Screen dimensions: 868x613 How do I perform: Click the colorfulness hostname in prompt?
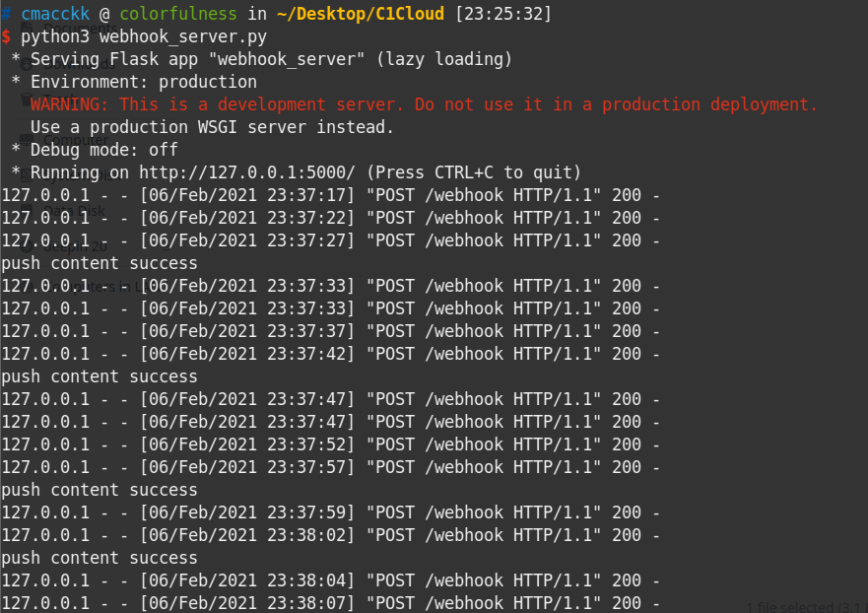(x=178, y=14)
